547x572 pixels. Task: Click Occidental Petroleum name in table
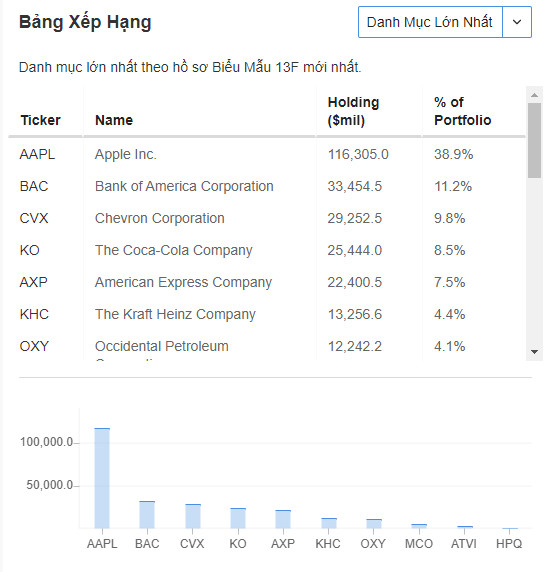[x=162, y=346]
